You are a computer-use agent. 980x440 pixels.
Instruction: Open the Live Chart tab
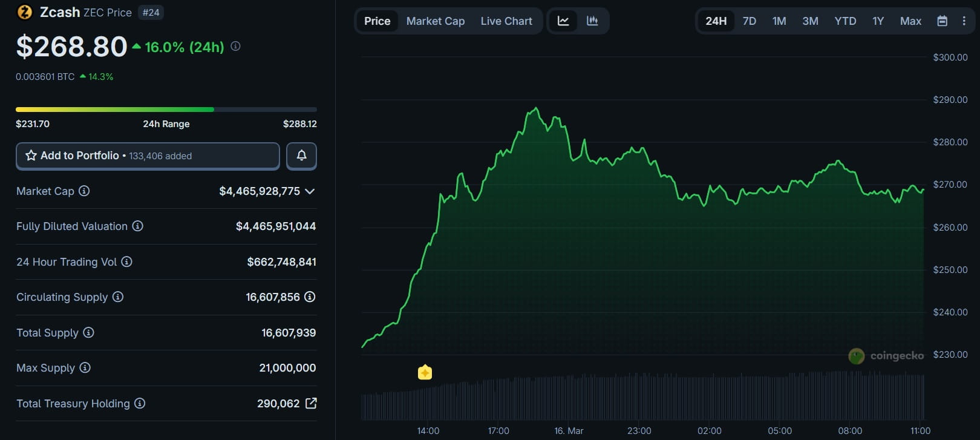pyautogui.click(x=506, y=21)
